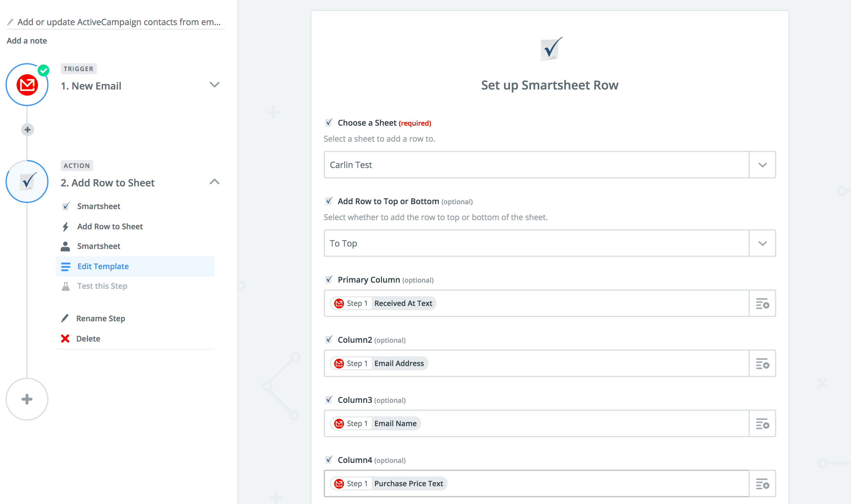The height and width of the screenshot is (504, 851).
Task: Open the Choose a Sheet dropdown arrow
Action: [x=762, y=165]
